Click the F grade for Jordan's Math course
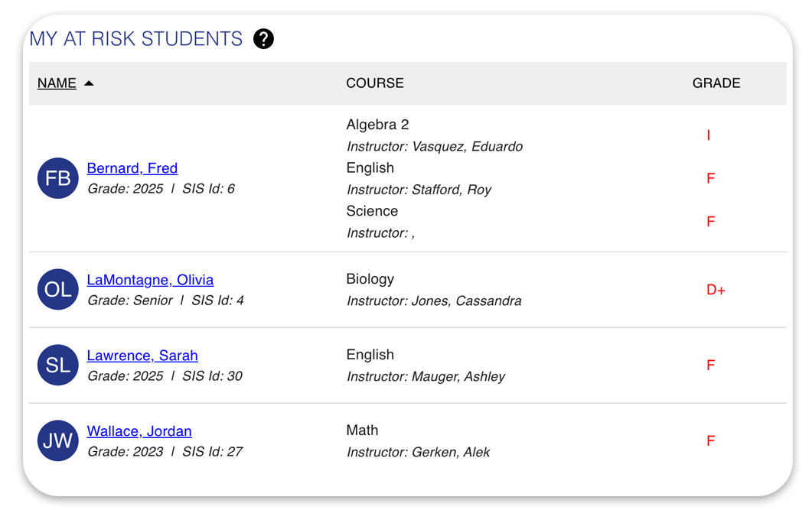812x510 pixels. click(x=710, y=440)
